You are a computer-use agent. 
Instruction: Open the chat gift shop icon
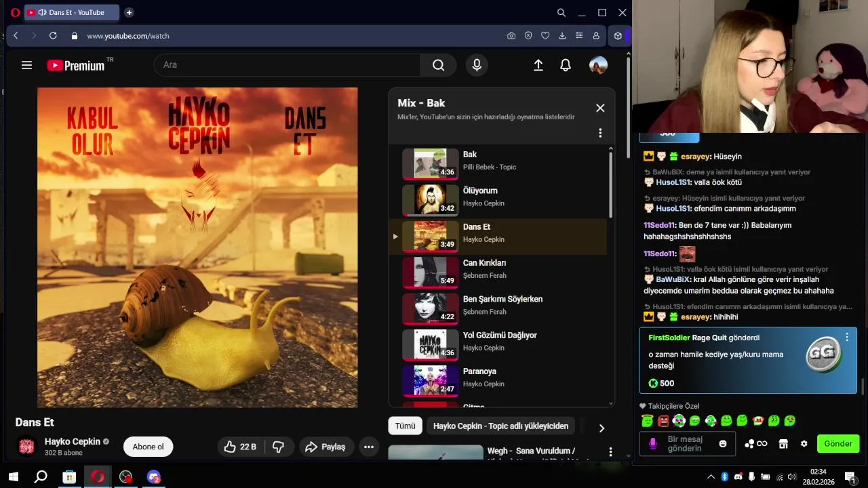(x=783, y=444)
